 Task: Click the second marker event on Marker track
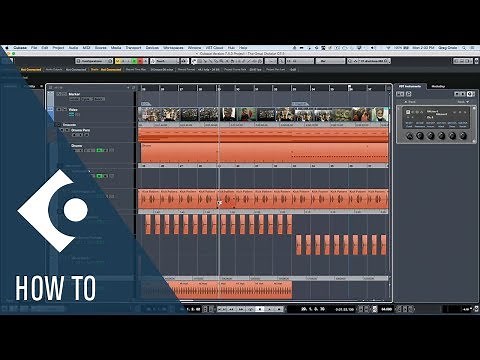tap(300, 104)
